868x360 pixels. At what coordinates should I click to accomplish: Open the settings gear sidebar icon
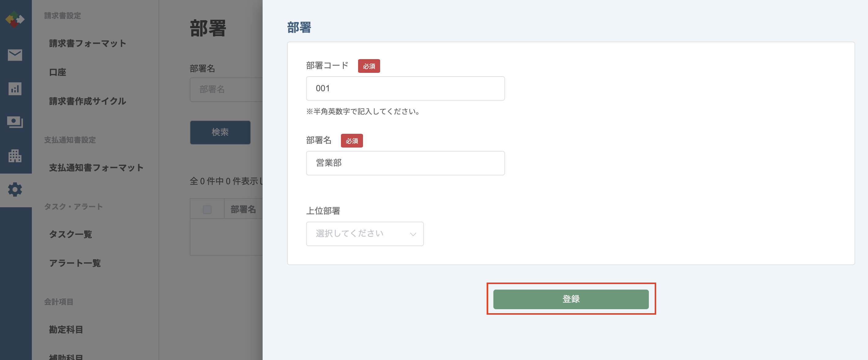click(15, 190)
